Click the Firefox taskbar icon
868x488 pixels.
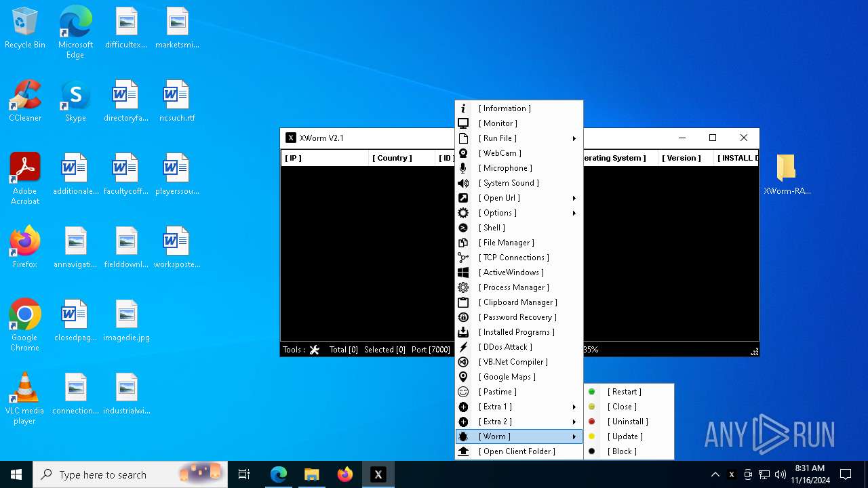tap(345, 474)
